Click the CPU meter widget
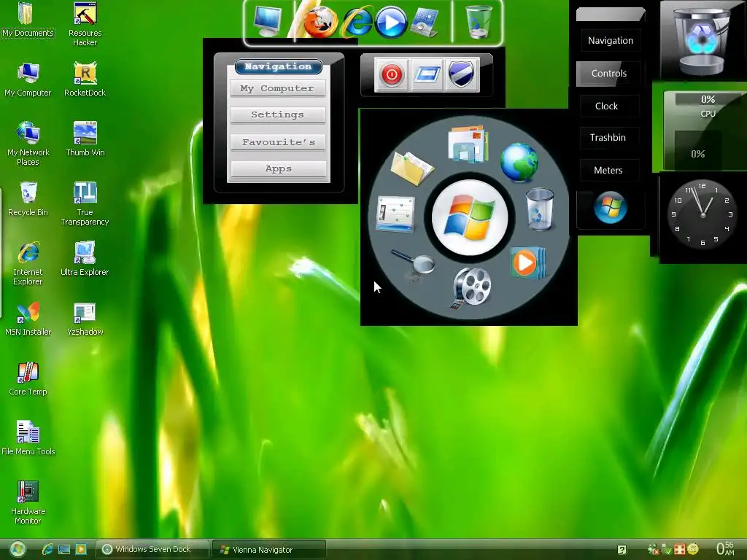The height and width of the screenshot is (560, 747). coord(705,131)
